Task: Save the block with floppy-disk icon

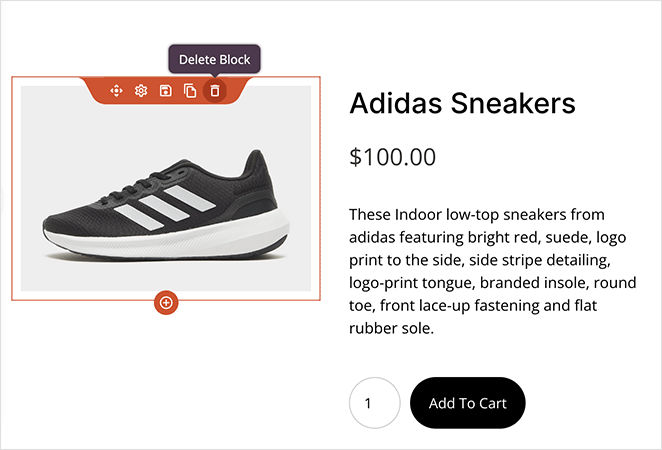Action: [x=165, y=91]
